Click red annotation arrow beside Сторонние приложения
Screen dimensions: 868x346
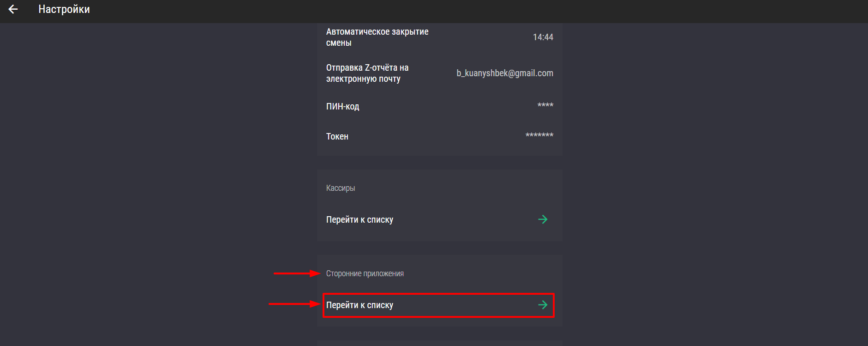pos(297,273)
